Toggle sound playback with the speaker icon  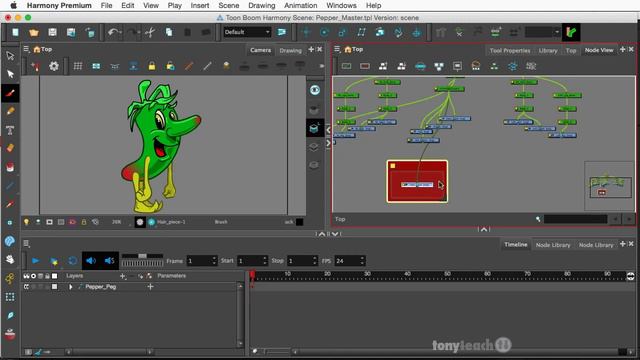coord(91,260)
